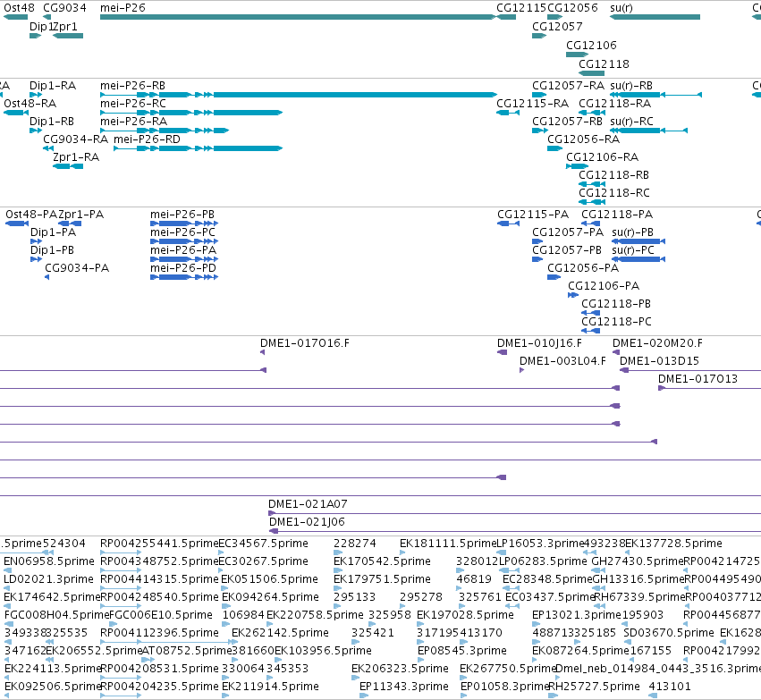The width and height of the screenshot is (761, 700).
Task: Click the LP06283.5prime EST label
Action: coord(543,561)
